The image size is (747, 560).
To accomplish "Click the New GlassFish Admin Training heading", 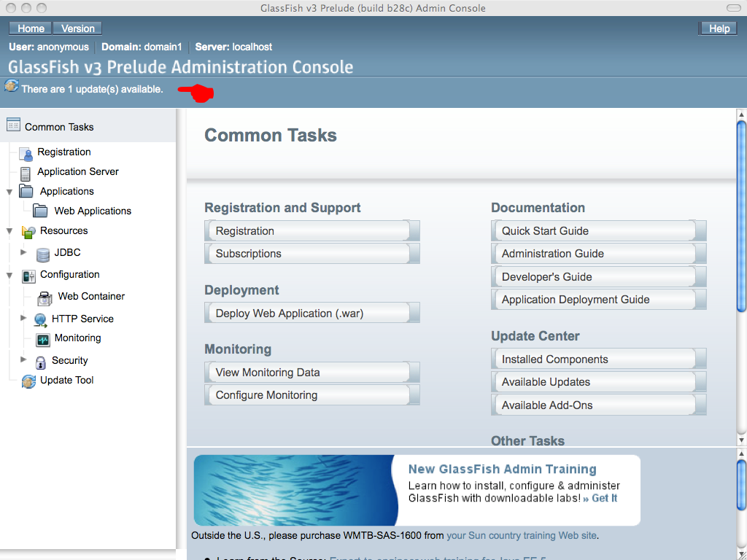I will pos(502,469).
